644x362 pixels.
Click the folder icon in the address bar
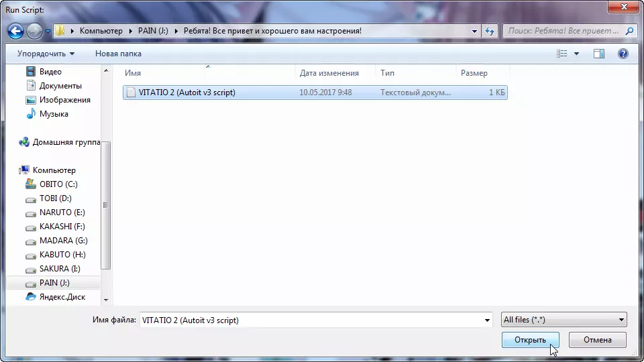(x=60, y=31)
